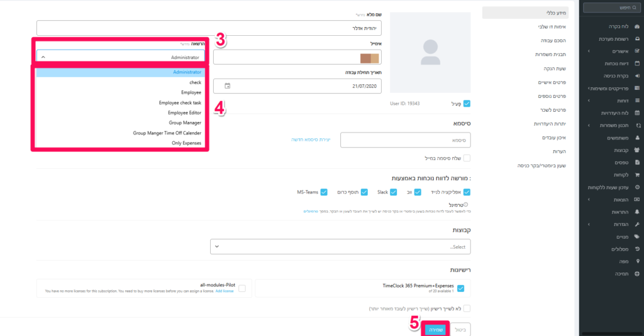Click the map pin icon beside מפה
This screenshot has height=336, width=644.
coord(637,261)
